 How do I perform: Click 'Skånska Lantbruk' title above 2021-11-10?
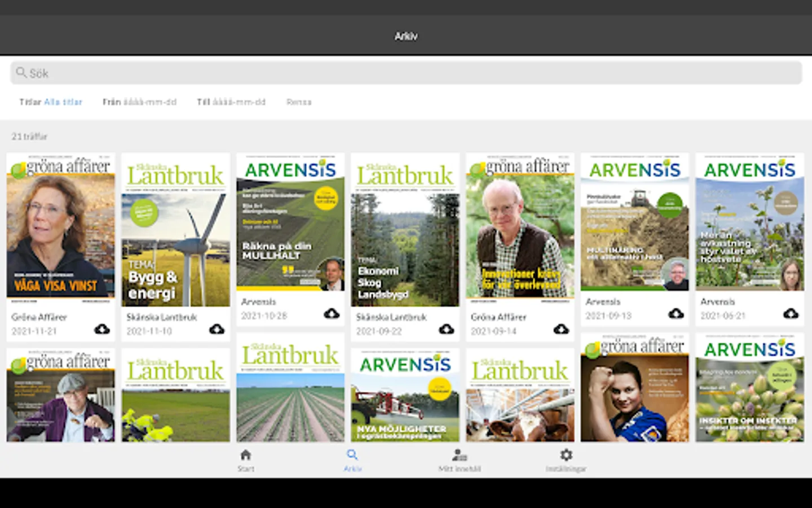click(162, 317)
